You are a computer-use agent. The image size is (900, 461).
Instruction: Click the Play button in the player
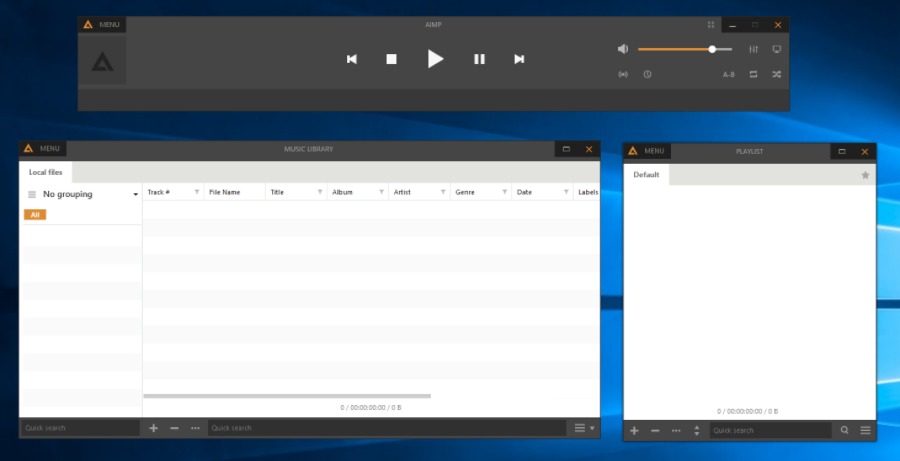(x=435, y=59)
